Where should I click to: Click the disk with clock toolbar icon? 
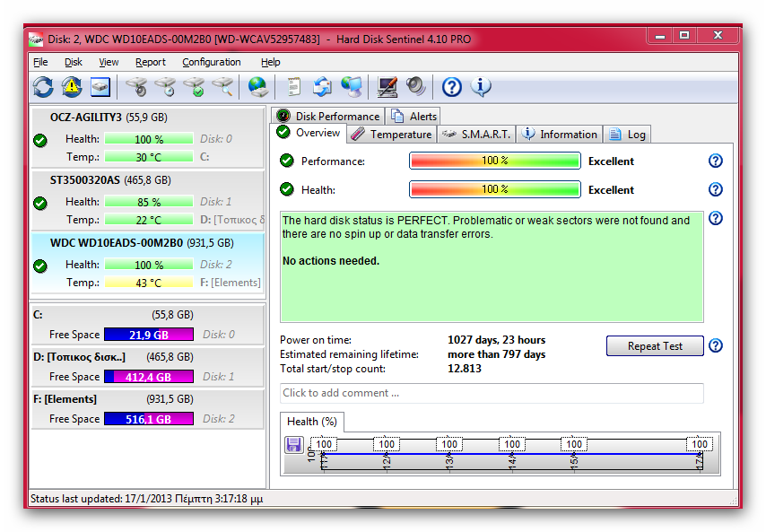pyautogui.click(x=165, y=87)
